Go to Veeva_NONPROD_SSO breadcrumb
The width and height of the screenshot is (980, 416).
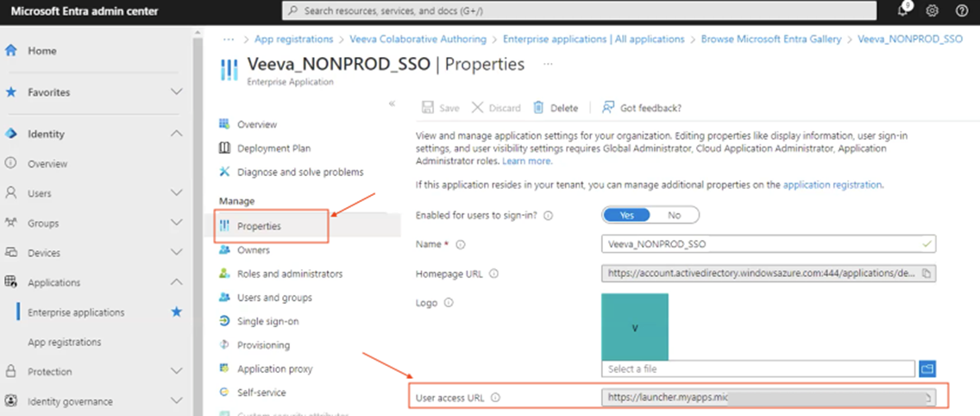910,39
